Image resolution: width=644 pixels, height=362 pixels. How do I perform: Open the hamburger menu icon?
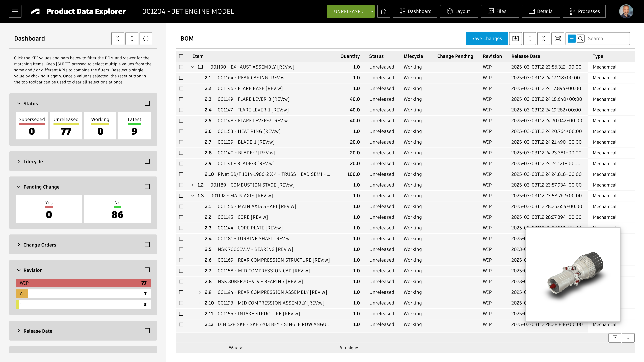pyautogui.click(x=15, y=12)
